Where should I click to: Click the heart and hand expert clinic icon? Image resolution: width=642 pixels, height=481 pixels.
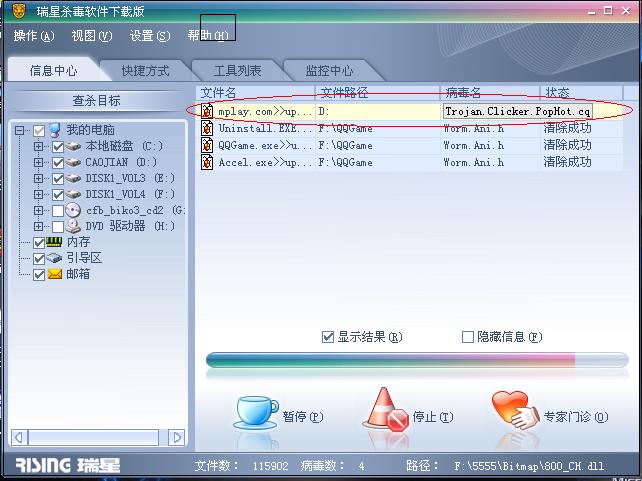point(516,410)
